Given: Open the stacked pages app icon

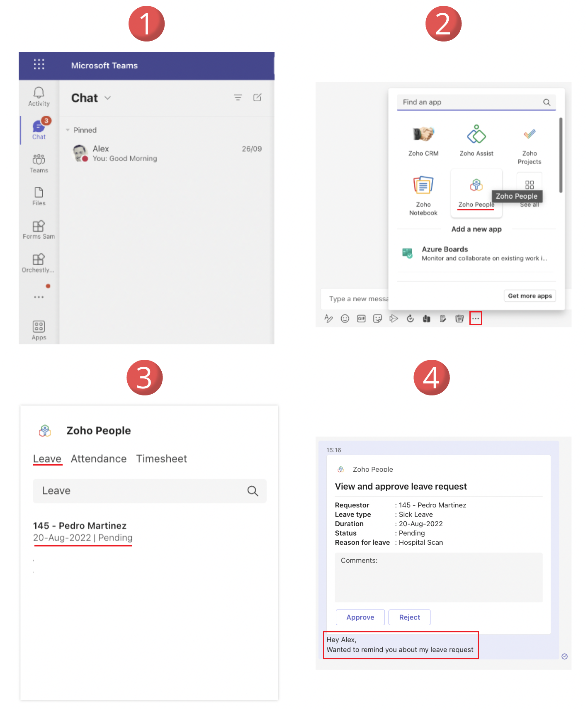Looking at the screenshot, I should (x=459, y=319).
